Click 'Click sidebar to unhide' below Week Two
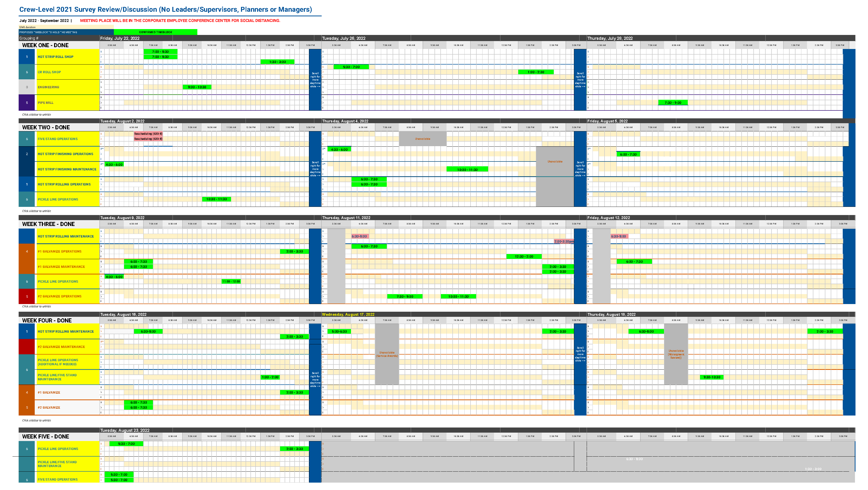 [37, 211]
